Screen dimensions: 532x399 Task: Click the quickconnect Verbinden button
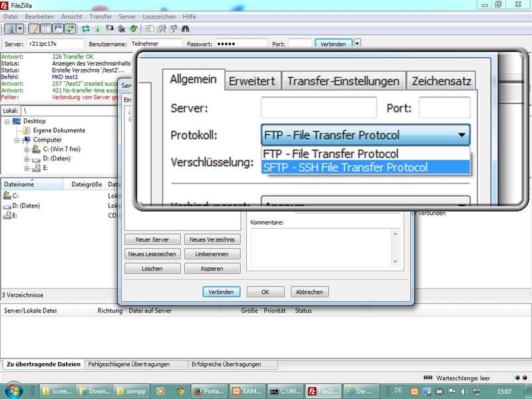[333, 44]
